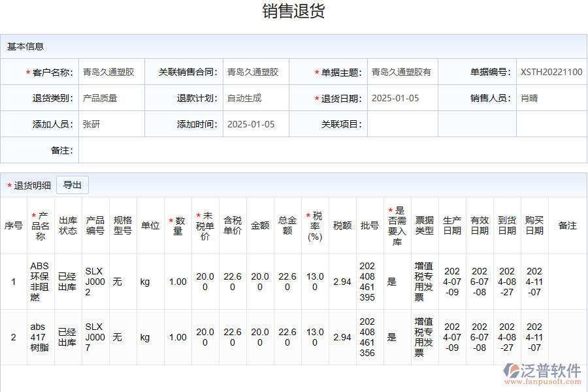The image size is (588, 392).
Task: Click the 税率(%) column header
Action: (314, 225)
